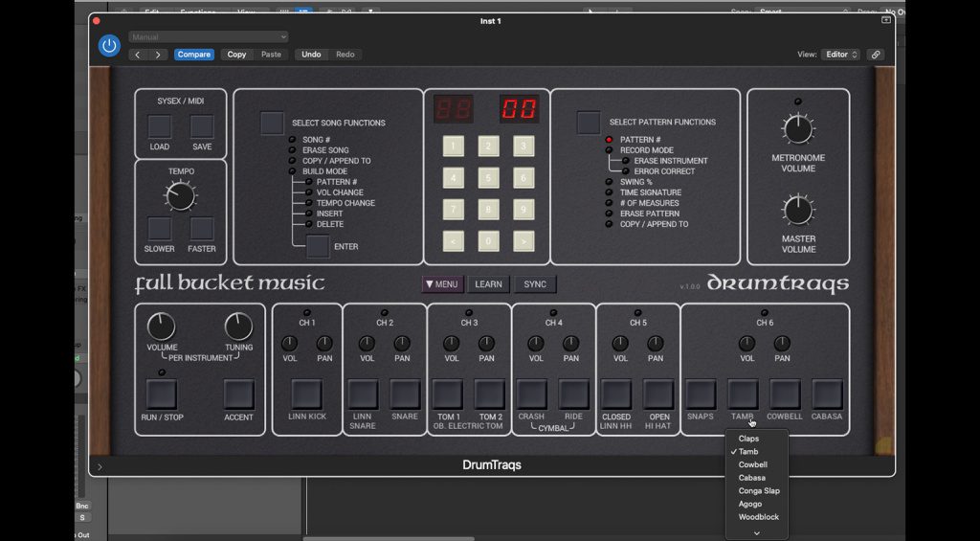Select the Pattern # LED in pattern functions
Screen dimensions: 980x541
(x=609, y=140)
